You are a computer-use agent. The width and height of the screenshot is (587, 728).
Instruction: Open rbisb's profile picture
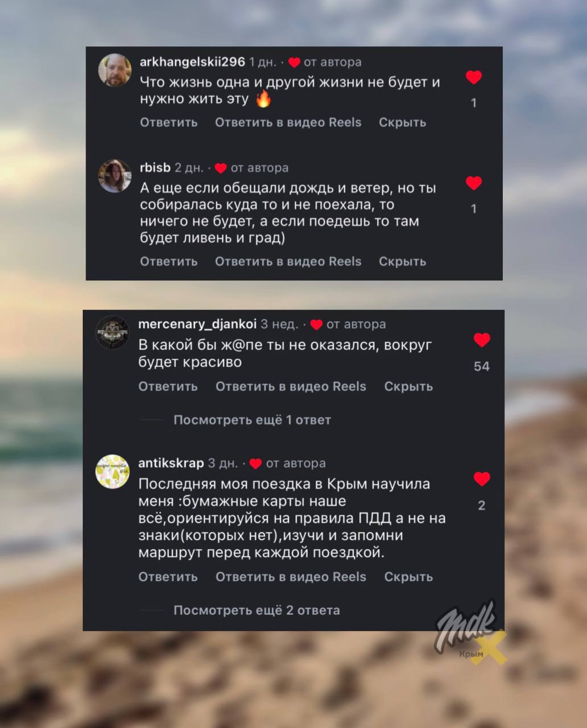pos(115,176)
